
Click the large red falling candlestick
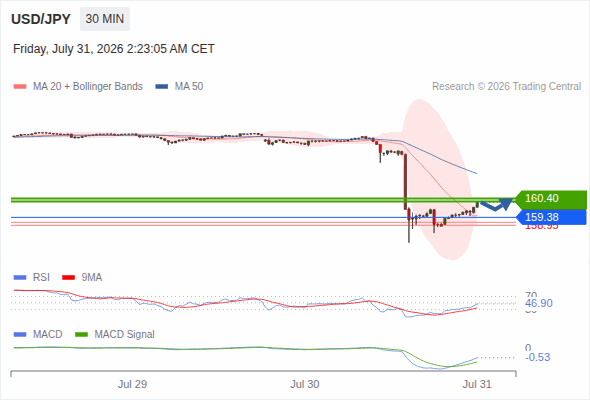tap(405, 181)
